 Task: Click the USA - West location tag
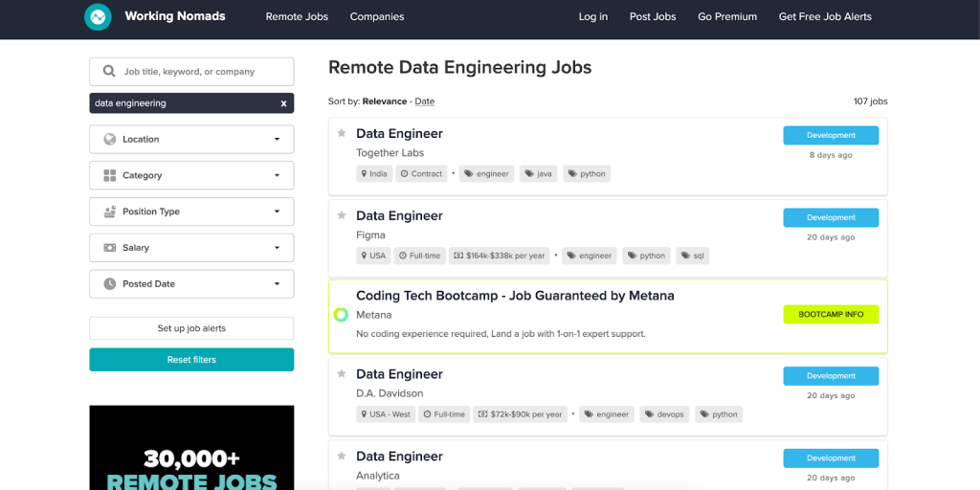[386, 413]
